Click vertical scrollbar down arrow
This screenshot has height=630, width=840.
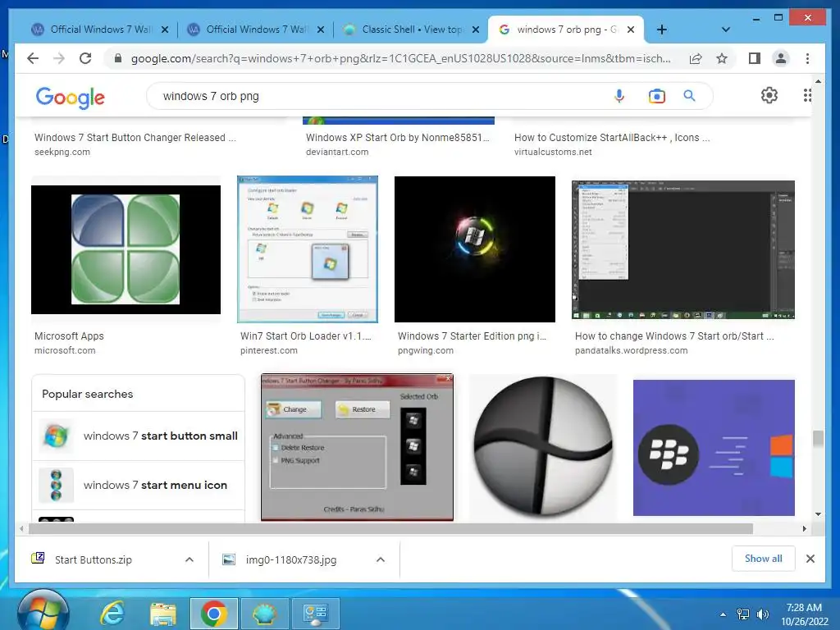coord(818,514)
